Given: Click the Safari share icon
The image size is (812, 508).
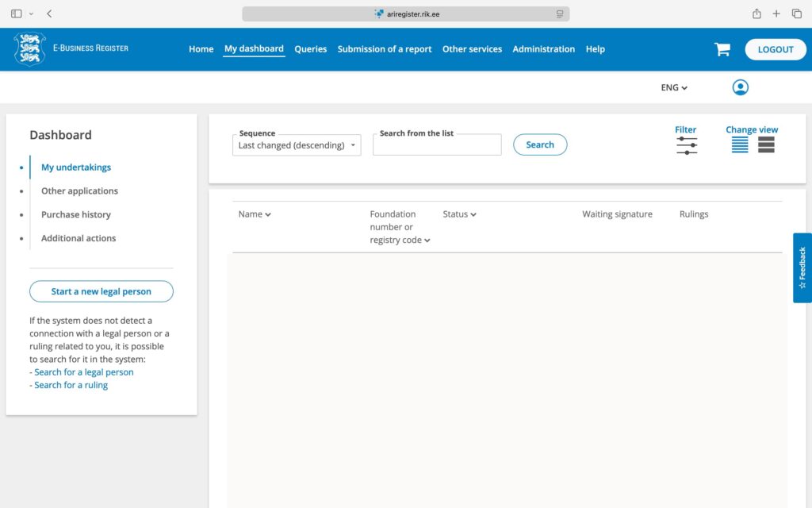Looking at the screenshot, I should [x=756, y=13].
